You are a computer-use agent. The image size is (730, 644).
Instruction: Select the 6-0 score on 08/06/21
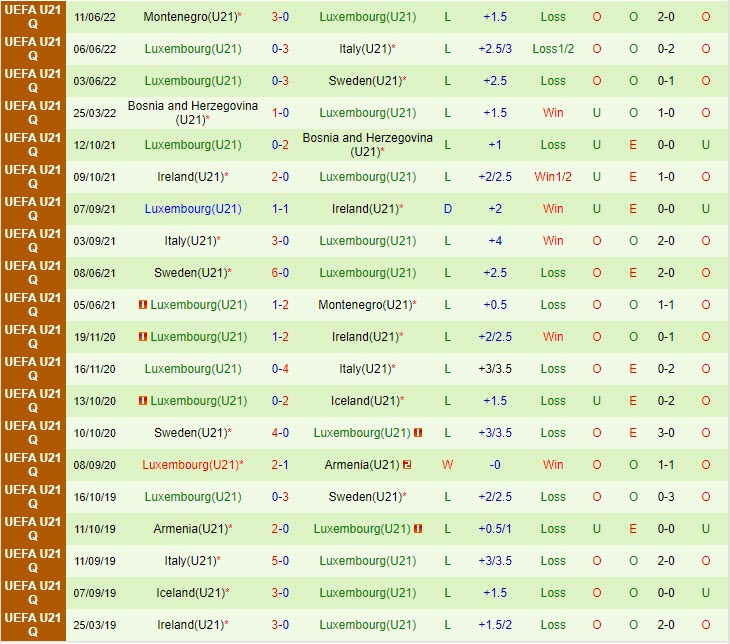(280, 273)
